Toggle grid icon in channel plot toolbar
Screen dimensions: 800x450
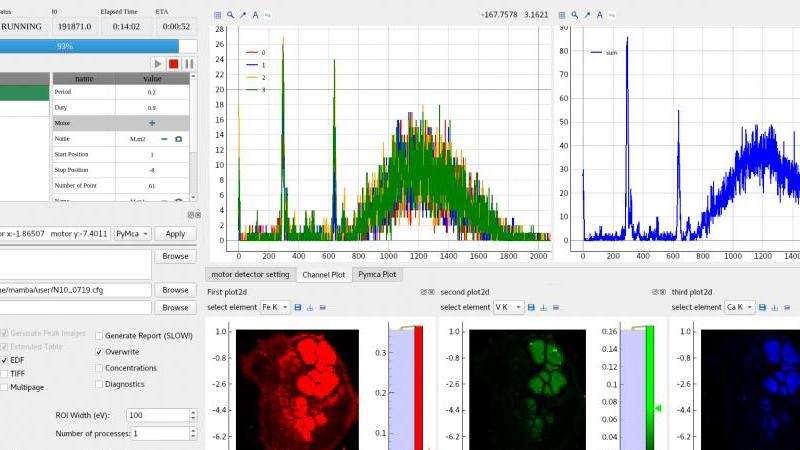tap(218, 15)
